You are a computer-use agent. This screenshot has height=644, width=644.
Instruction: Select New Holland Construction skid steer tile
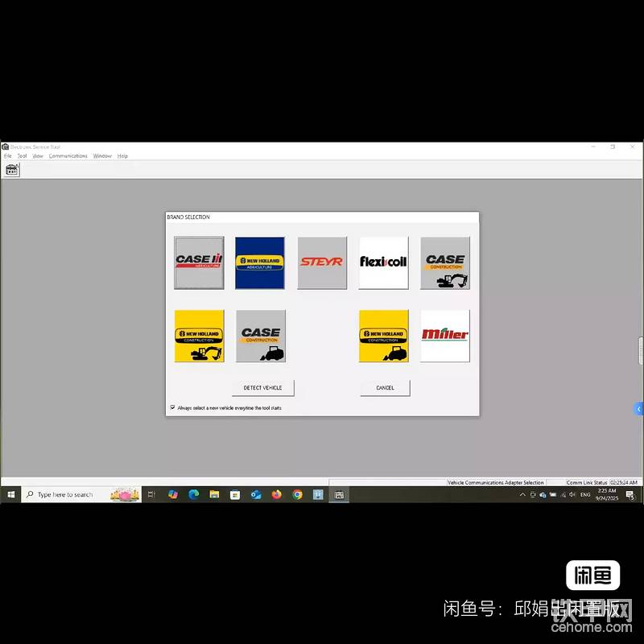click(x=383, y=336)
